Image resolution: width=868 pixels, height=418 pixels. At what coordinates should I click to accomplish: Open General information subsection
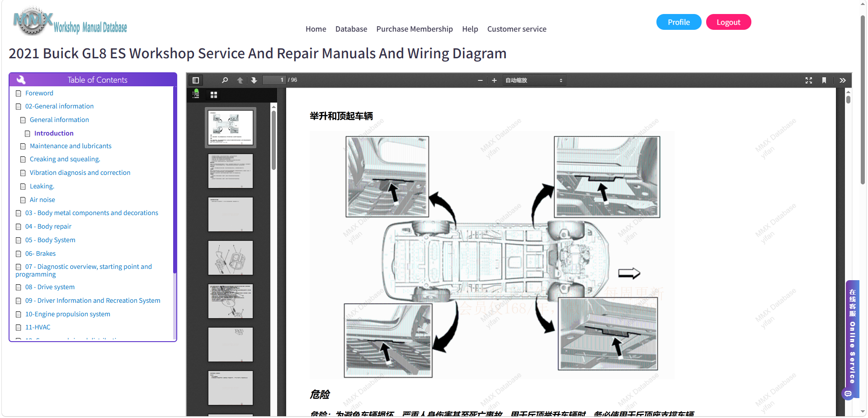point(59,120)
